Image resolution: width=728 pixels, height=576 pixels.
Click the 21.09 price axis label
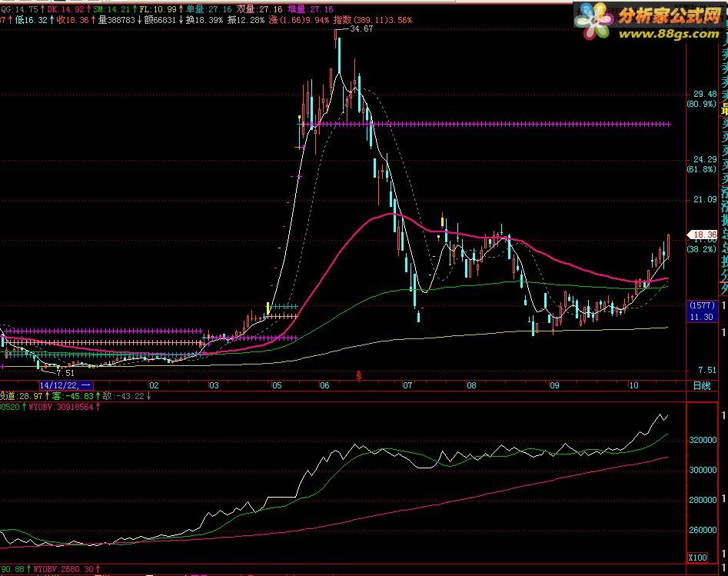705,200
